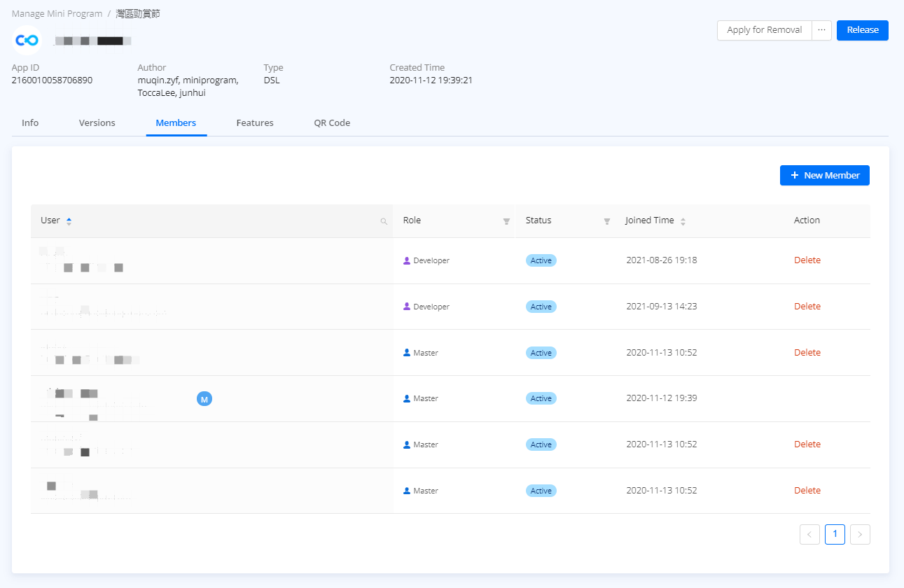Click the purple Developer icon in first row
This screenshot has width=904, height=588.
(407, 260)
